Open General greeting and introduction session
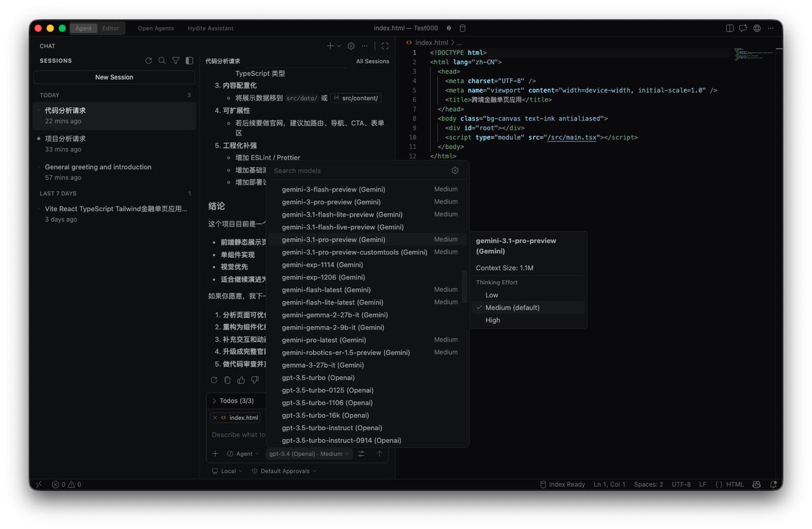Screen dimensions: 812x529 [115, 172]
